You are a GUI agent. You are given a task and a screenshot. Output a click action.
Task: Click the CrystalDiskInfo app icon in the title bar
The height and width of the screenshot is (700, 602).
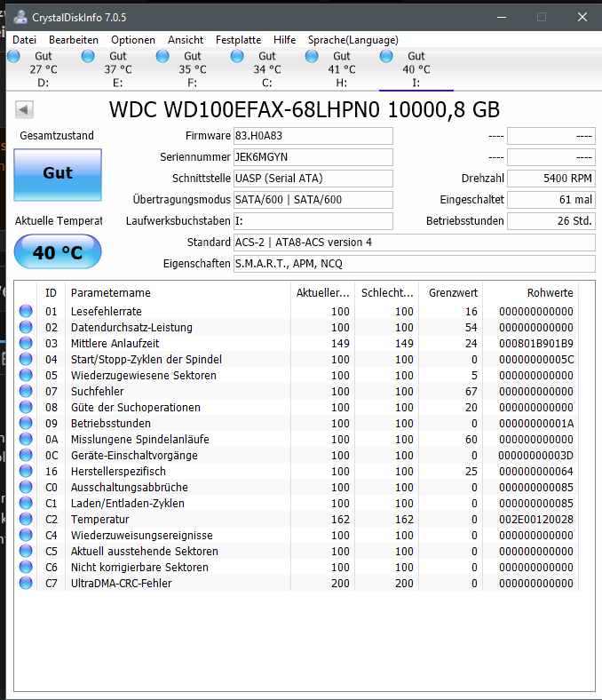coord(20,17)
